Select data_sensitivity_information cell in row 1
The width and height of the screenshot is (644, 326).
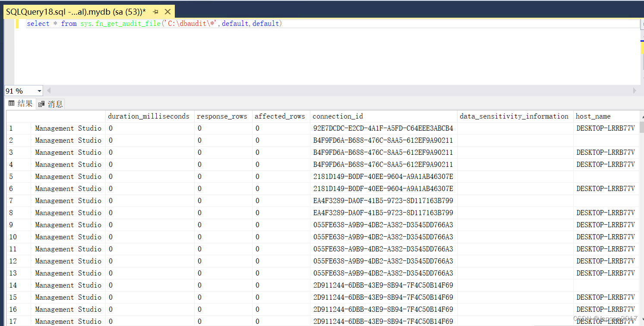[515, 129]
